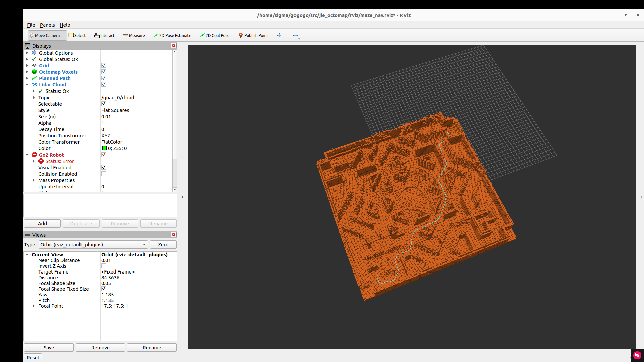Open the Lidar Cloud green color swatch

click(x=104, y=148)
